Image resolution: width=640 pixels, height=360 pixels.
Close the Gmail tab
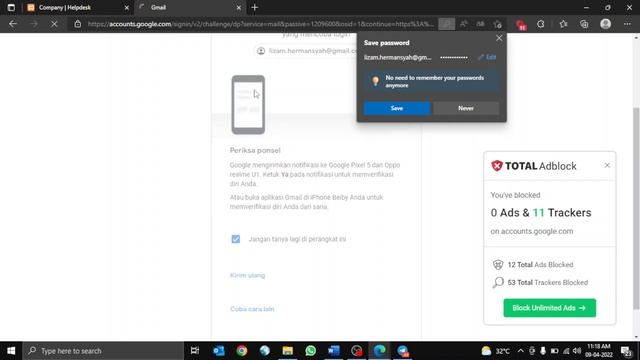239,7
